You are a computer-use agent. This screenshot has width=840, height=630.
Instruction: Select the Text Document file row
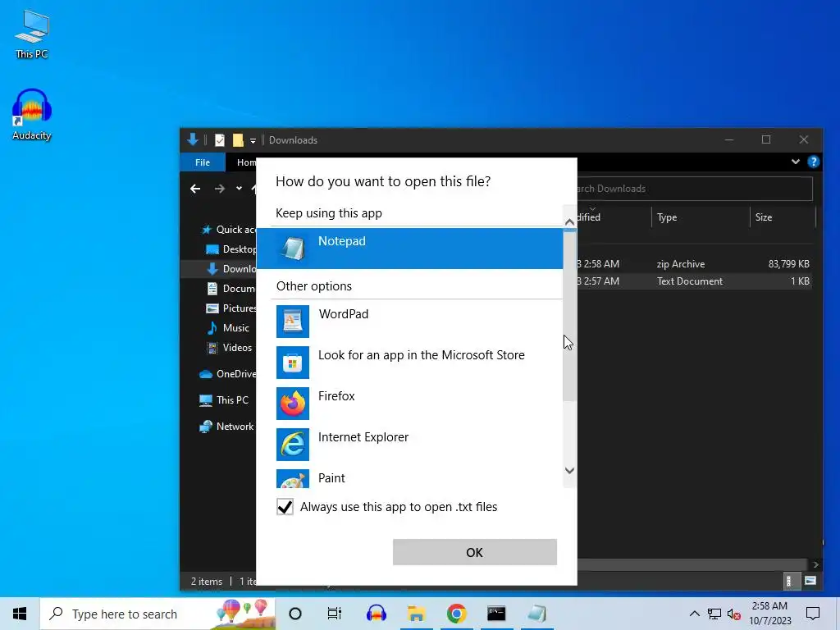[694, 281]
